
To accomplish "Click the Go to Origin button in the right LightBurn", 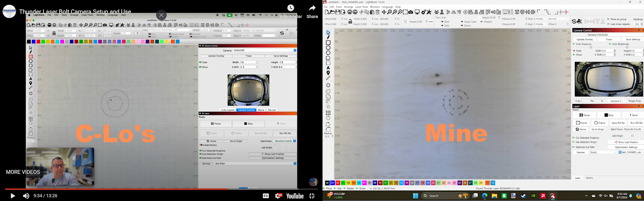I will 598,129.
